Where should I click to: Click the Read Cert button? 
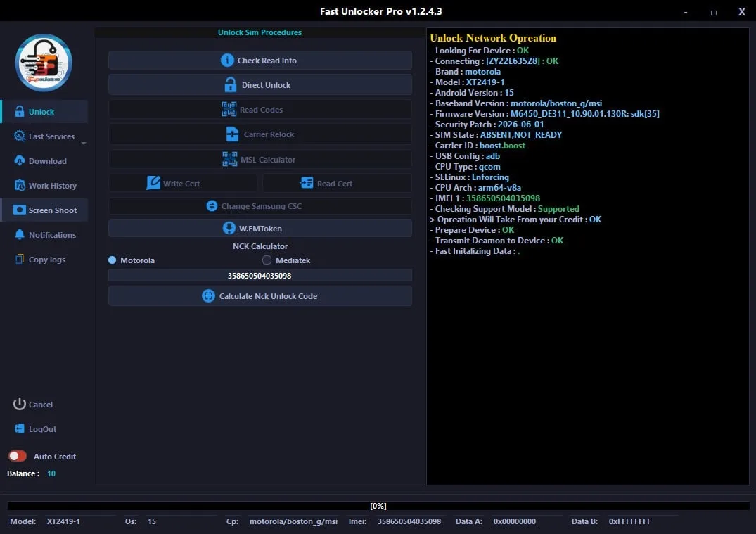[337, 184]
